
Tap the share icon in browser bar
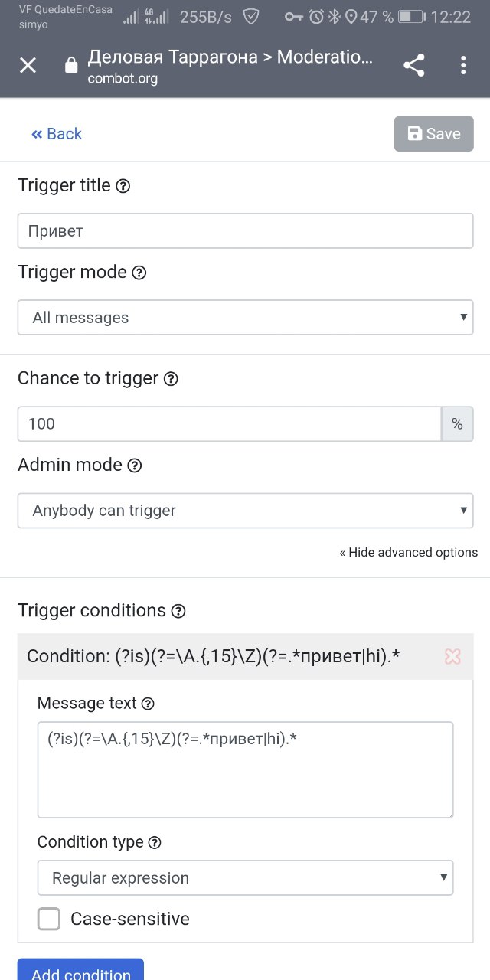[x=413, y=65]
